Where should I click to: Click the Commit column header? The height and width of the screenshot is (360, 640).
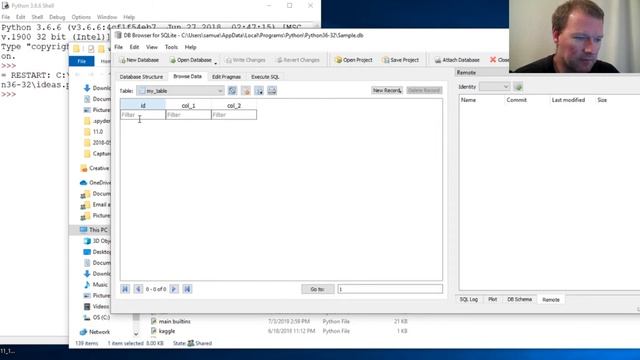click(x=516, y=100)
